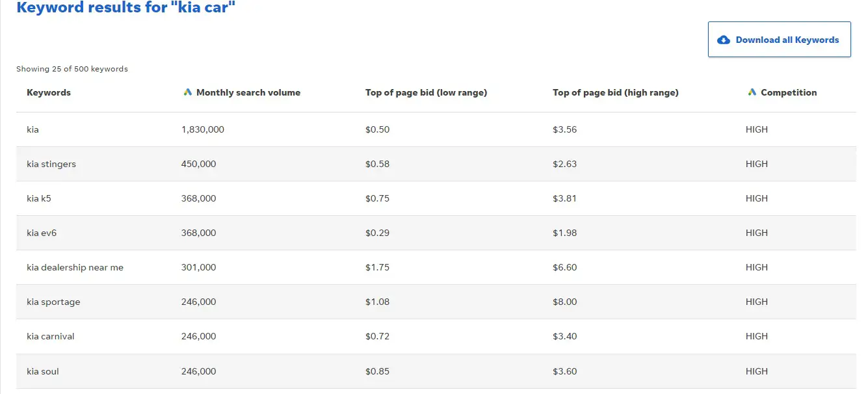
Task: Click the Google Ads icon beside Competition
Action: (x=752, y=92)
